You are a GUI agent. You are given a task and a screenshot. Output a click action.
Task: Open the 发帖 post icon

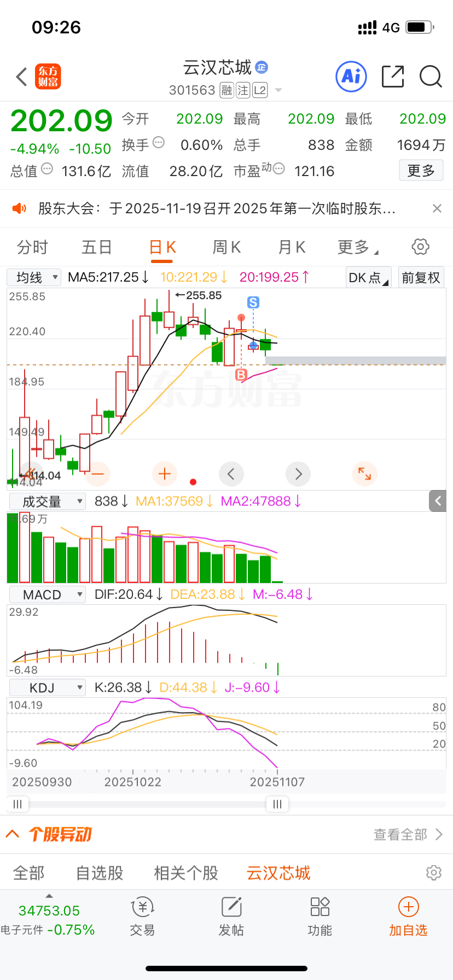(231, 917)
